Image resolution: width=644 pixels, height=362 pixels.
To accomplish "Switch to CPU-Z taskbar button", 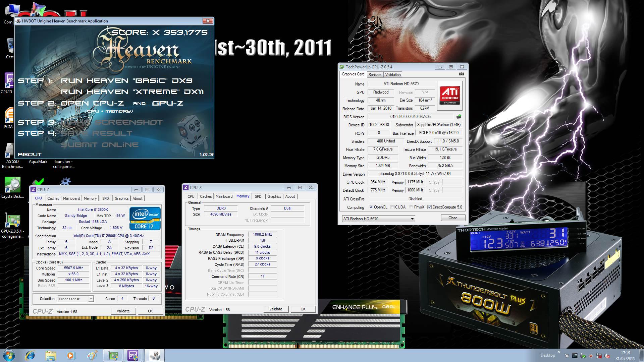I will [133, 355].
